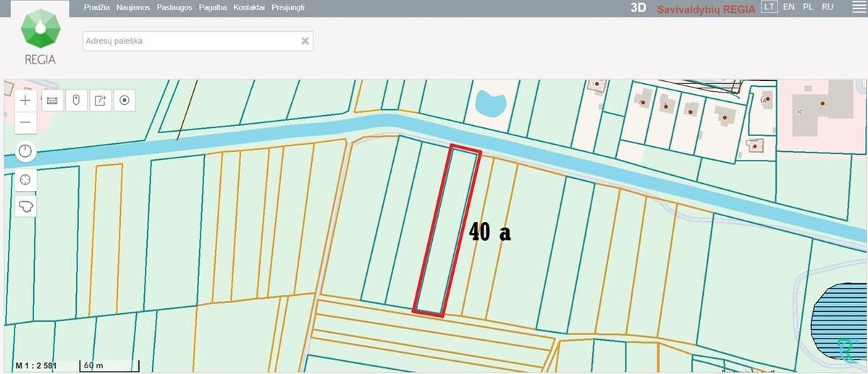Clear the Adresų paieška search field

click(305, 41)
